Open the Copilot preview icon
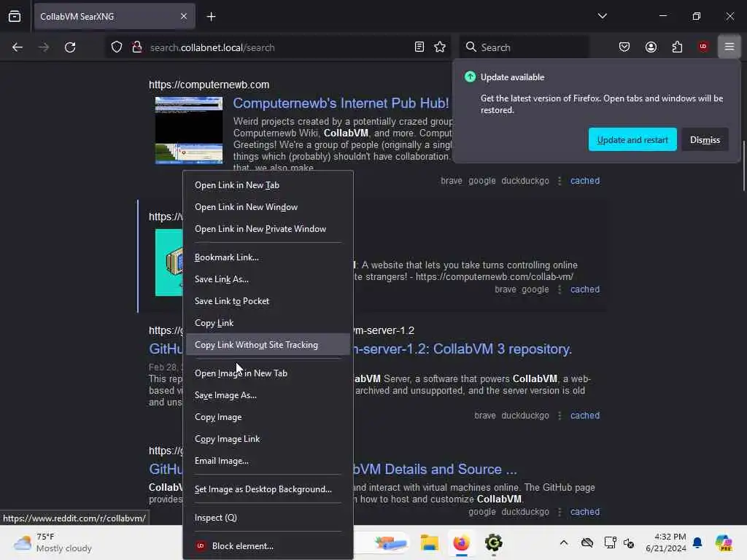This screenshot has width=747, height=560. [x=724, y=542]
